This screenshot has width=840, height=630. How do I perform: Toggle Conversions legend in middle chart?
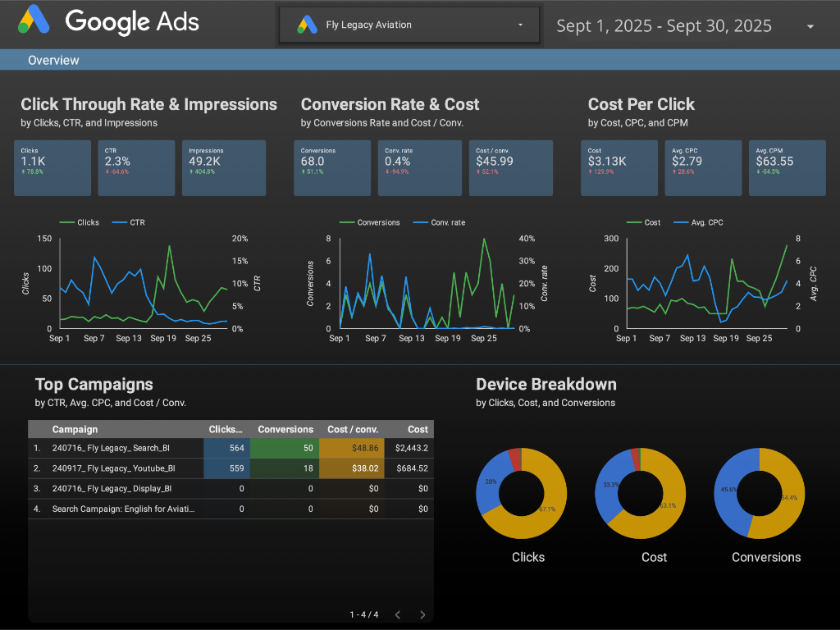coord(370,222)
